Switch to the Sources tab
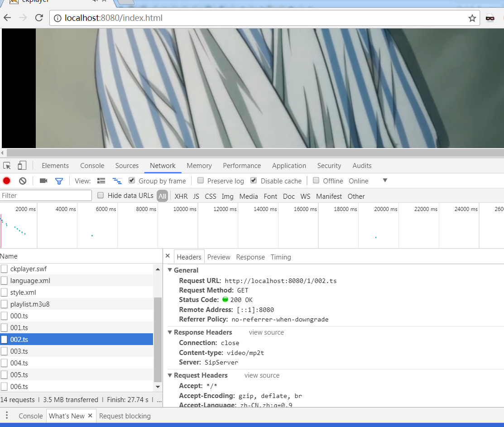Viewport: 504px width, 427px height. click(127, 165)
